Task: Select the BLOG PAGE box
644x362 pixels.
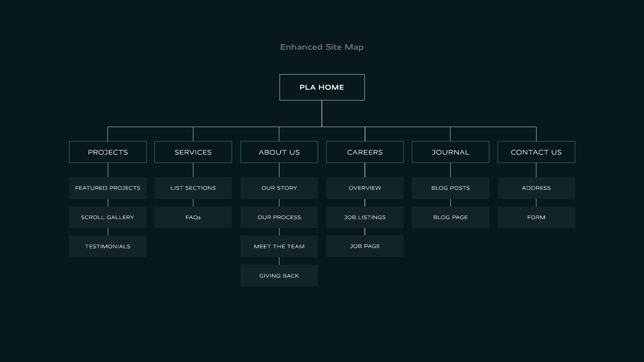Action: pyautogui.click(x=450, y=217)
